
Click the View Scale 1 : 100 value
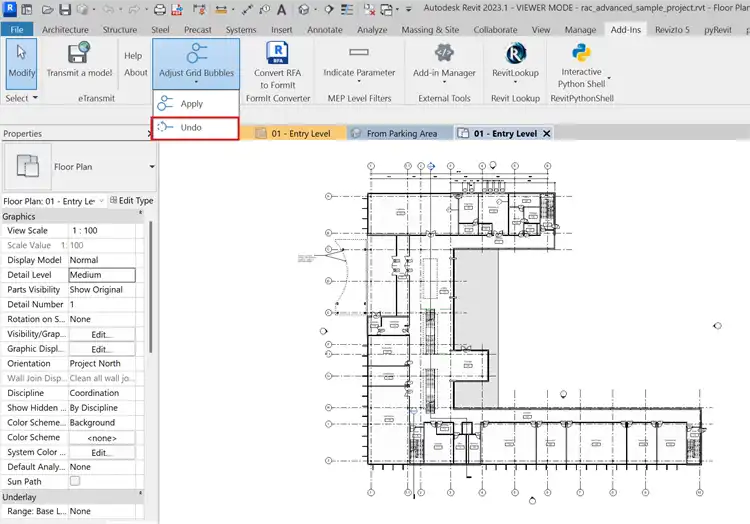pyautogui.click(x=102, y=230)
